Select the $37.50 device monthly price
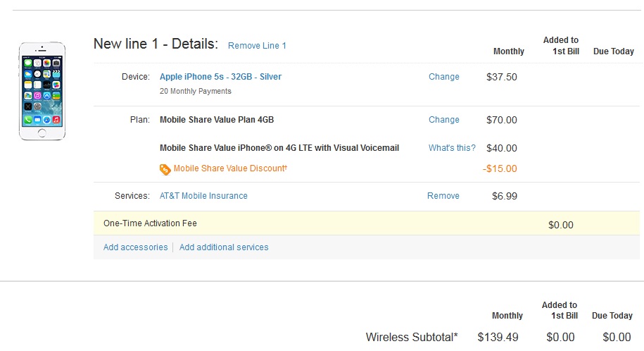This screenshot has width=644, height=351. (x=502, y=77)
